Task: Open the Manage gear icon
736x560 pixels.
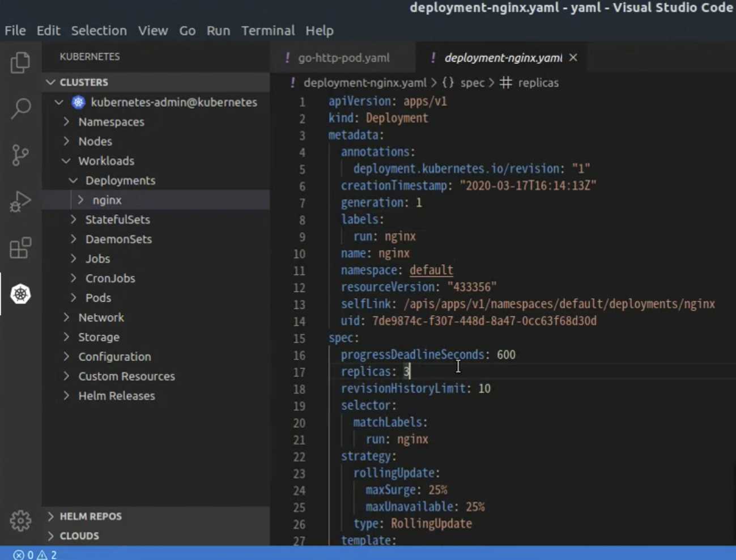Action: [20, 520]
